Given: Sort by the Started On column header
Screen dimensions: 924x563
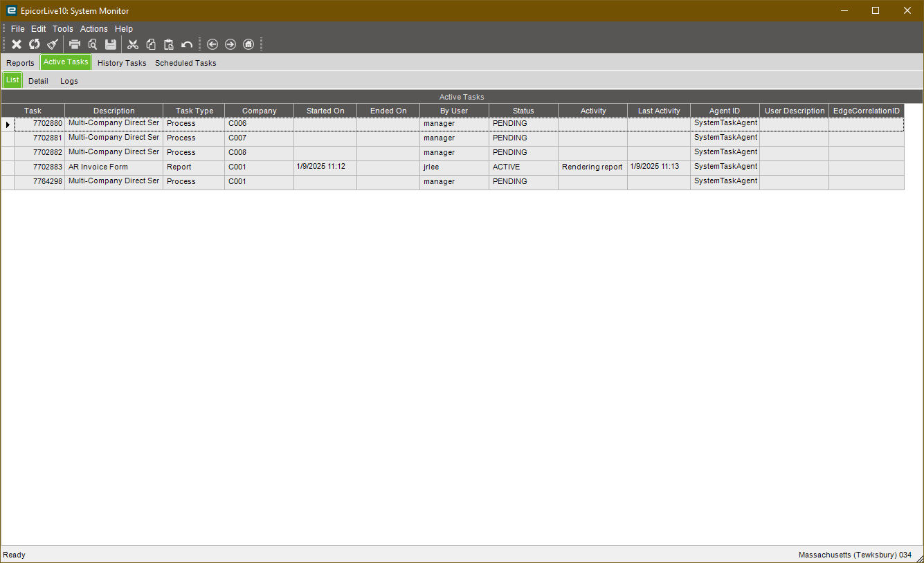Looking at the screenshot, I should 325,111.
